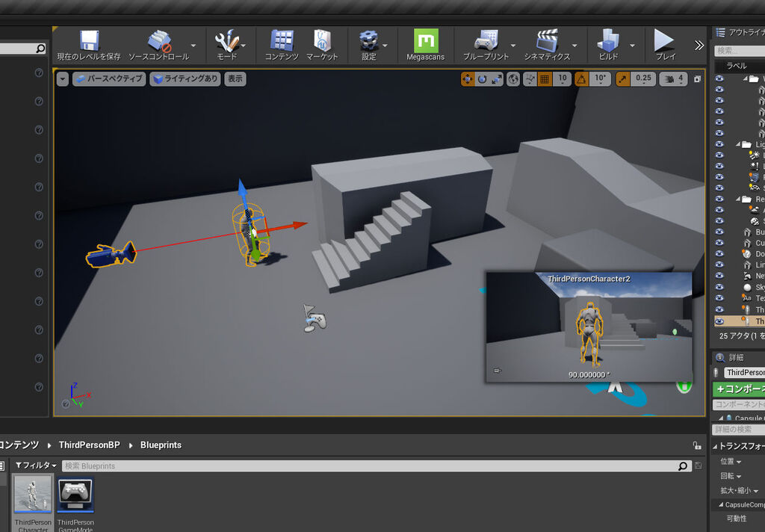Go to コンテンツ breadcrumb in content browser
The height and width of the screenshot is (532, 765).
(19, 445)
